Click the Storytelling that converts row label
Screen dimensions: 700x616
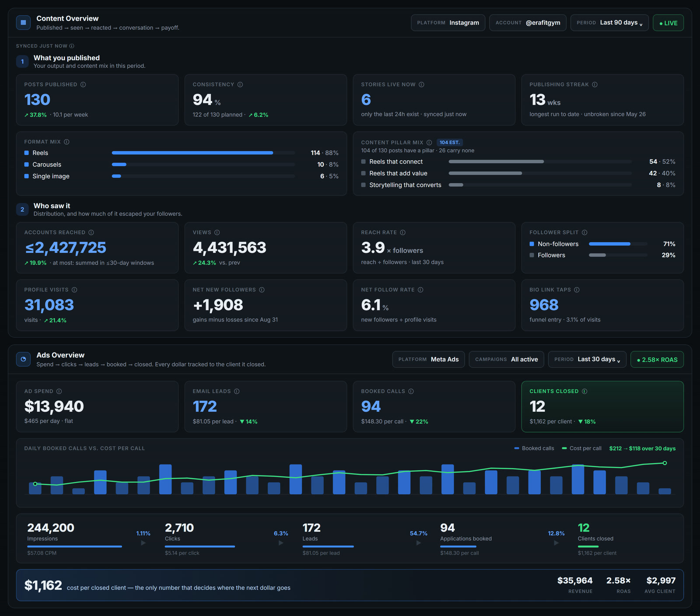(x=405, y=185)
